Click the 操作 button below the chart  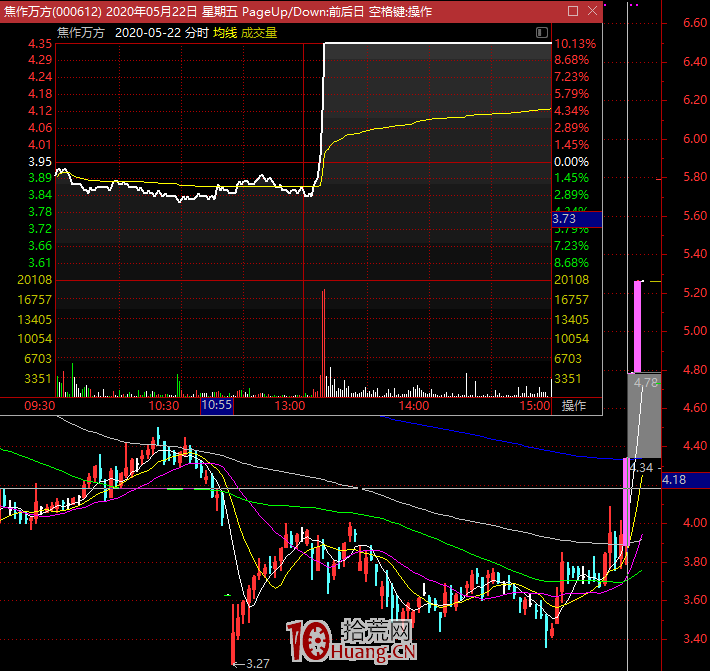(574, 405)
